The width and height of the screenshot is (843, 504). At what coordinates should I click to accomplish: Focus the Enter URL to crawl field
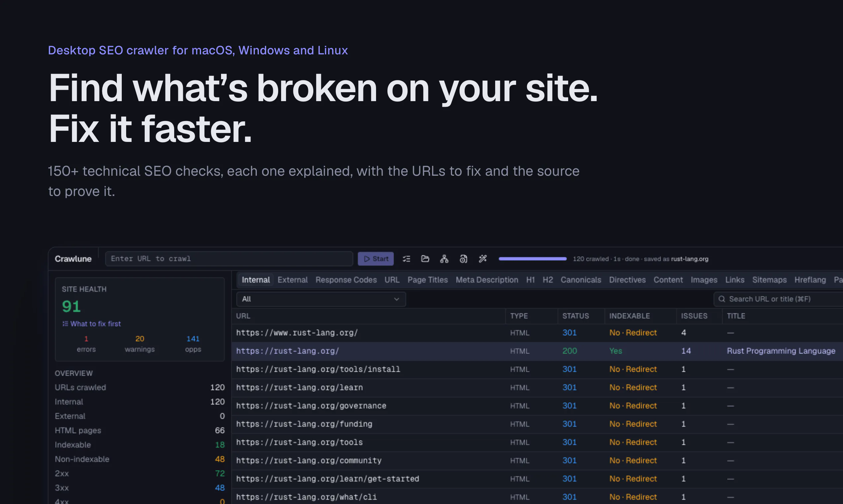tap(229, 259)
